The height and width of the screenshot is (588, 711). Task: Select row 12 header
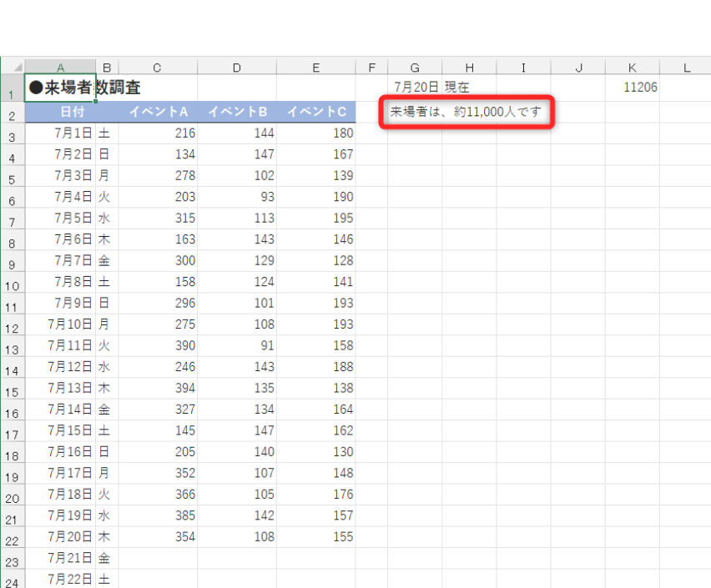13,325
